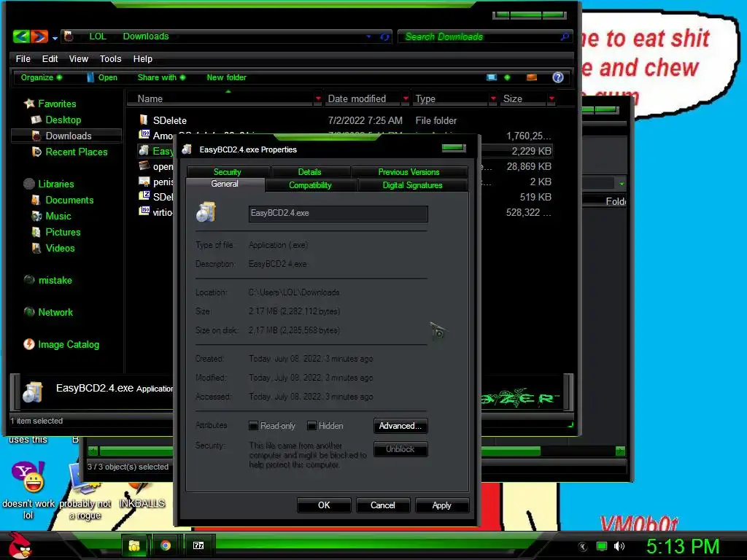Confirm properties with OK
The image size is (747, 560).
pyautogui.click(x=324, y=505)
